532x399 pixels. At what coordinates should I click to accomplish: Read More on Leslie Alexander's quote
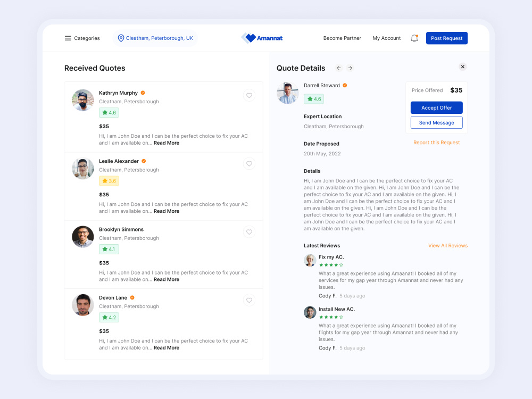(x=166, y=211)
